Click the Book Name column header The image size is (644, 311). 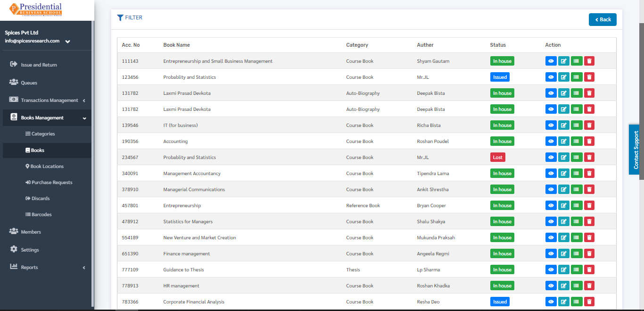[176, 45]
